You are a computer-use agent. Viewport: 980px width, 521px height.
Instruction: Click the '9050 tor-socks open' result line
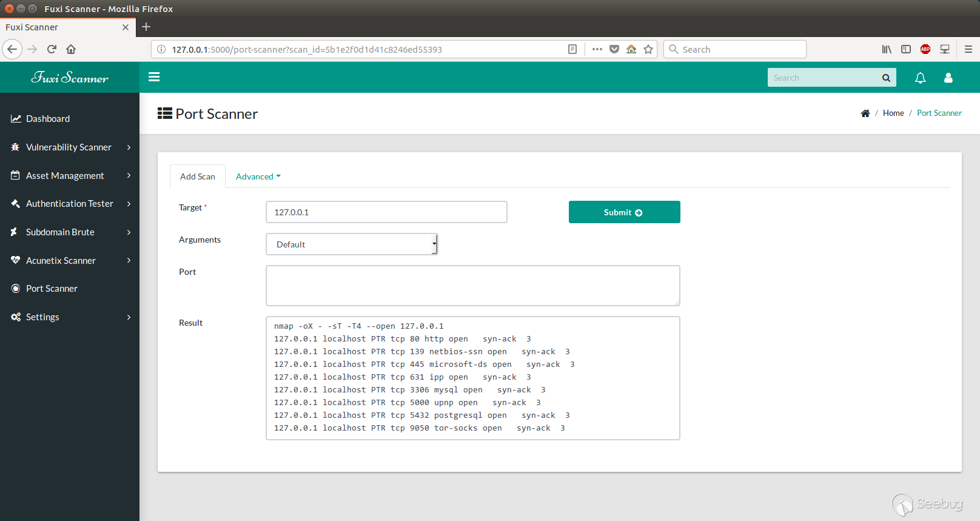point(420,428)
